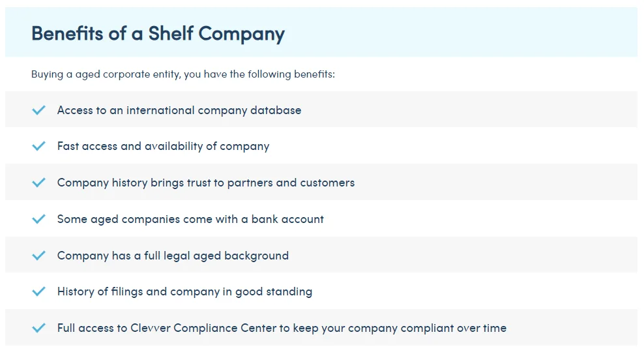Click the word Benefits in the heading

pyautogui.click(x=67, y=33)
